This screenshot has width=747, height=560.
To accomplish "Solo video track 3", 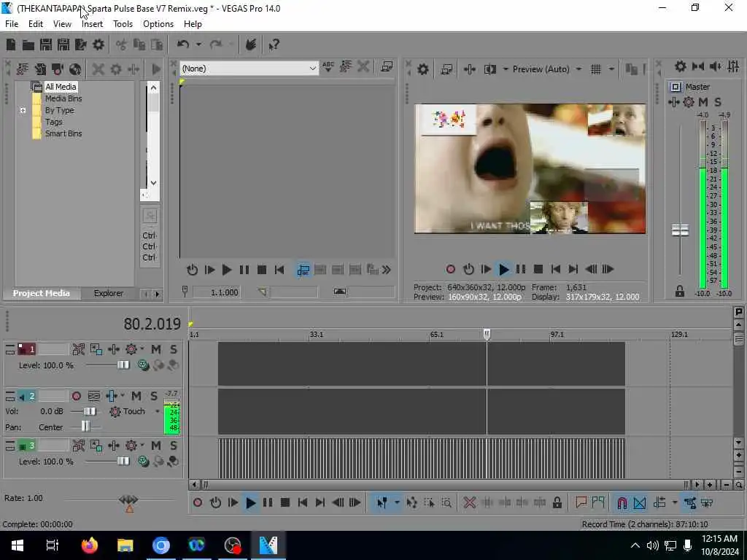I will [174, 446].
